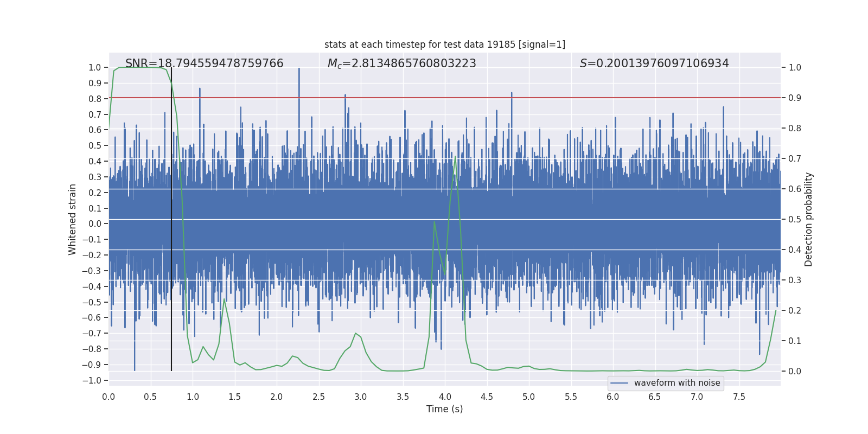Click the black vertical marker line

coord(171,219)
